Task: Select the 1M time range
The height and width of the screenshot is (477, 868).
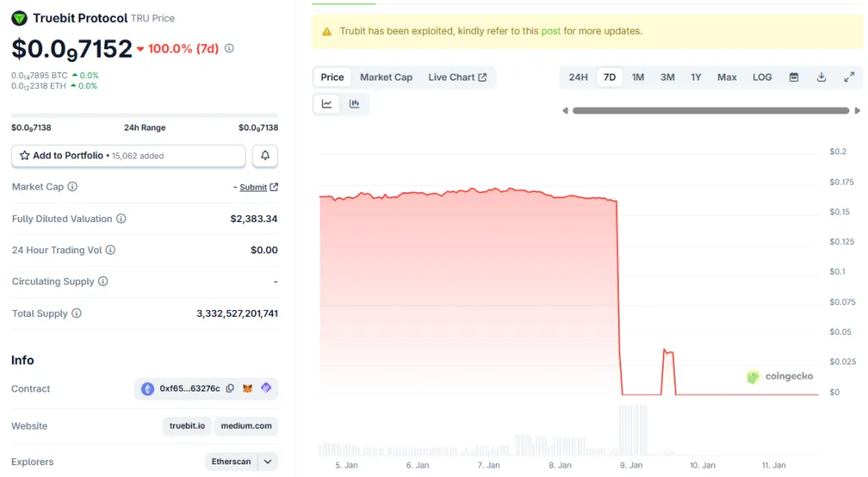Action: click(x=638, y=77)
